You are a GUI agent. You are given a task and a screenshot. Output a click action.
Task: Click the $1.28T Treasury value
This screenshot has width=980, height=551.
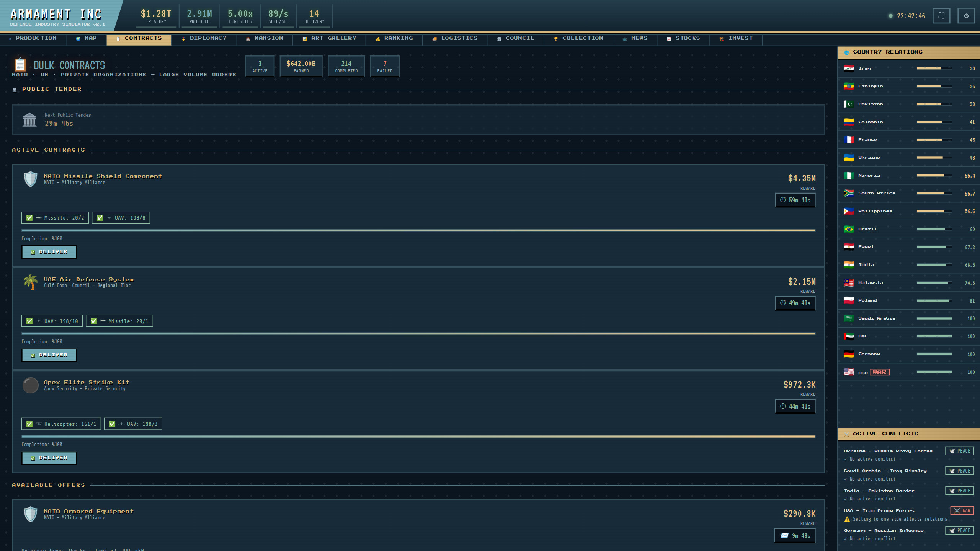[156, 14]
